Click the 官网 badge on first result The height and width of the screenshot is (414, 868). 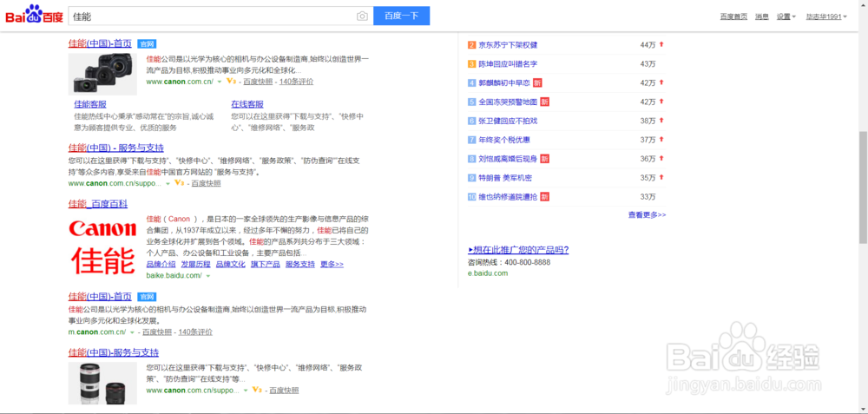click(146, 43)
